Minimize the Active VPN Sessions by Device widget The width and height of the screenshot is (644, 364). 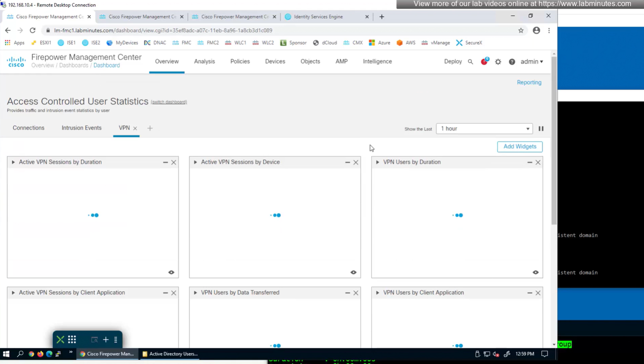pyautogui.click(x=348, y=162)
